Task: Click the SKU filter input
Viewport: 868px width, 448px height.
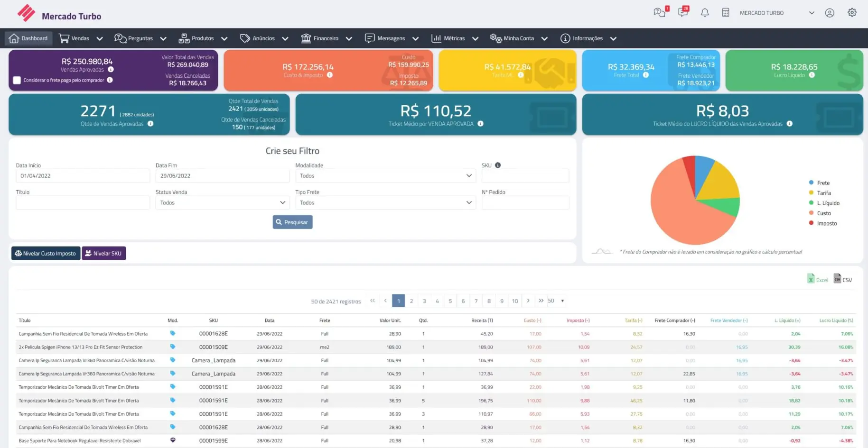Action: coord(525,176)
